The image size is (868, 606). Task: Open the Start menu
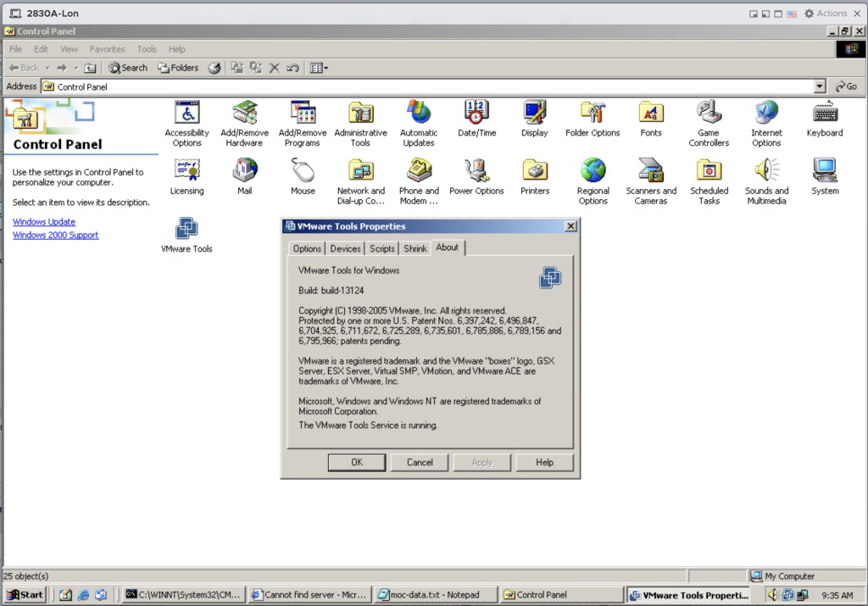tap(25, 594)
